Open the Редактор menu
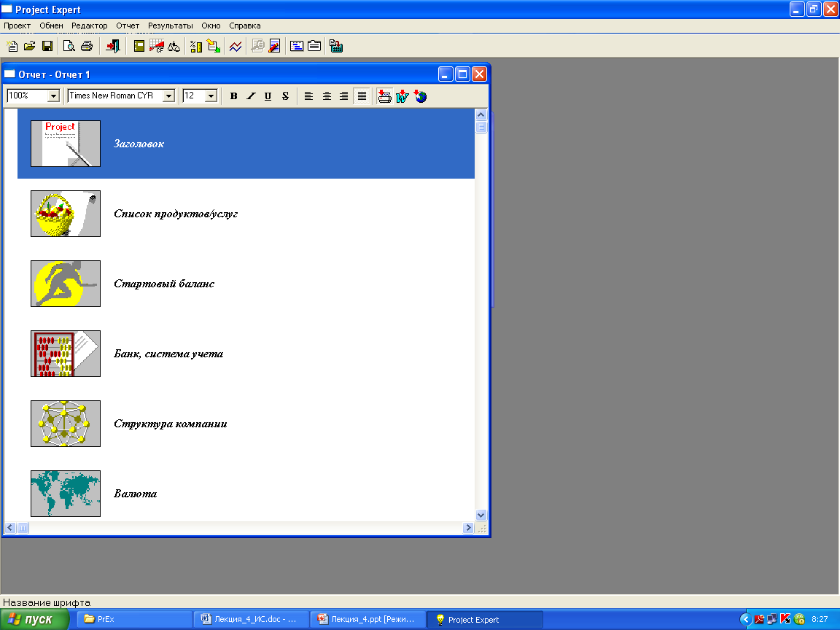The width and height of the screenshot is (840, 630). (x=90, y=26)
